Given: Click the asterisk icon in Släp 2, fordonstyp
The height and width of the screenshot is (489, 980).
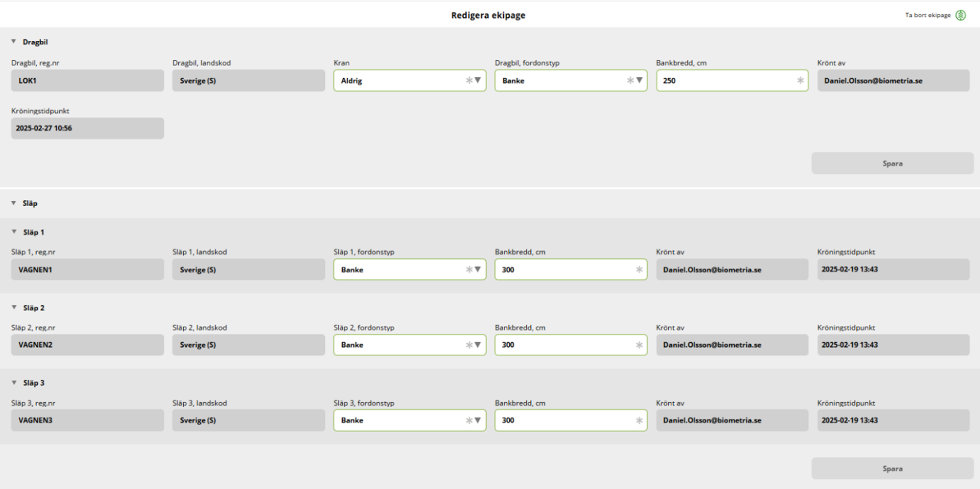Looking at the screenshot, I should 469,345.
